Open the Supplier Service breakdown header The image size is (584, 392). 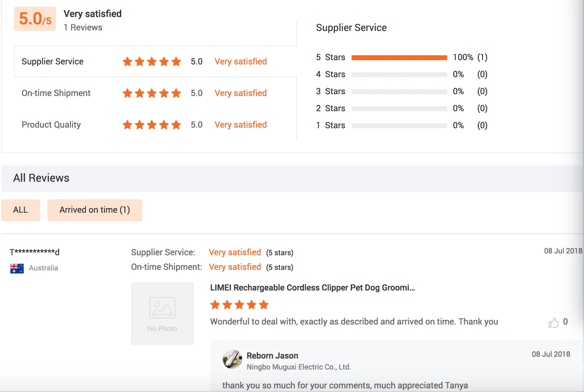351,28
